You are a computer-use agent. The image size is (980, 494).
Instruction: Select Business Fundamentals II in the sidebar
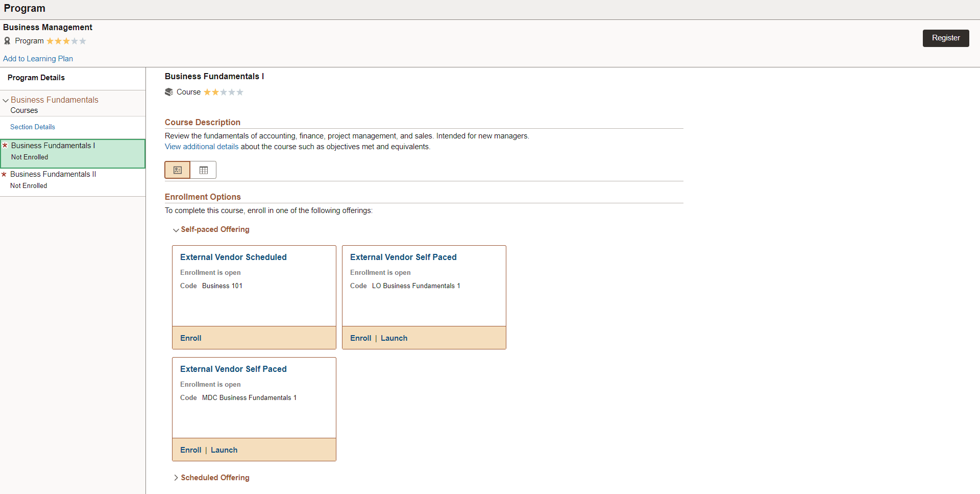[53, 174]
